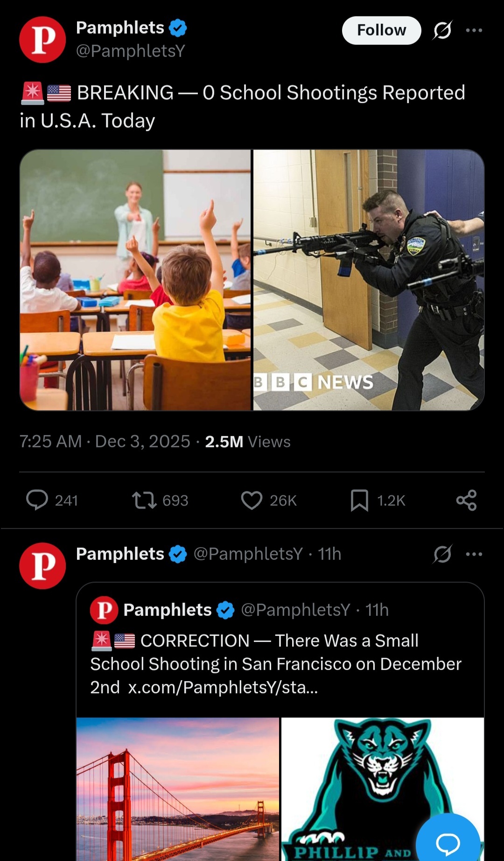The width and height of the screenshot is (504, 861).
Task: Open the BBC News officer image
Action: pos(369,280)
